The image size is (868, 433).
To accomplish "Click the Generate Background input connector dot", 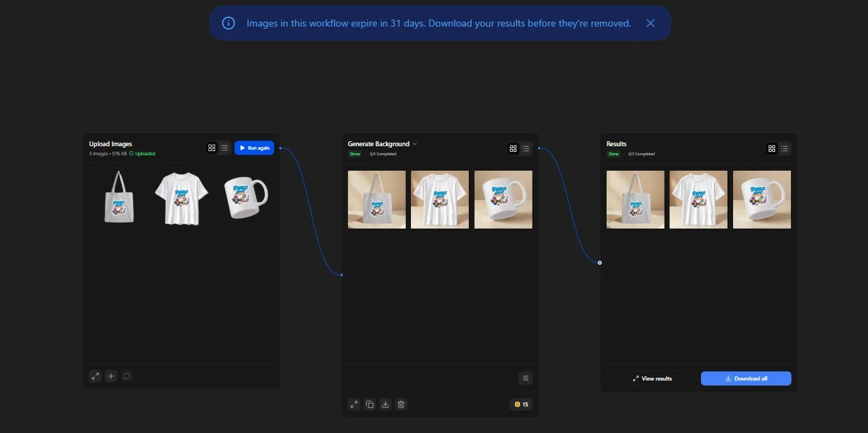I will pos(342,275).
